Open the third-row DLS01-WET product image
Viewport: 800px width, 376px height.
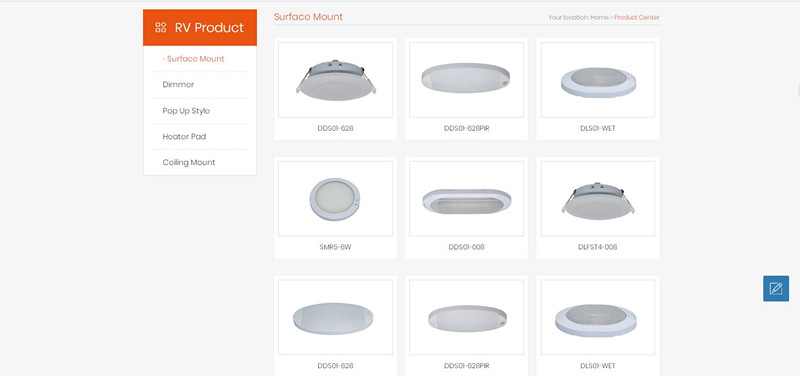[598, 317]
